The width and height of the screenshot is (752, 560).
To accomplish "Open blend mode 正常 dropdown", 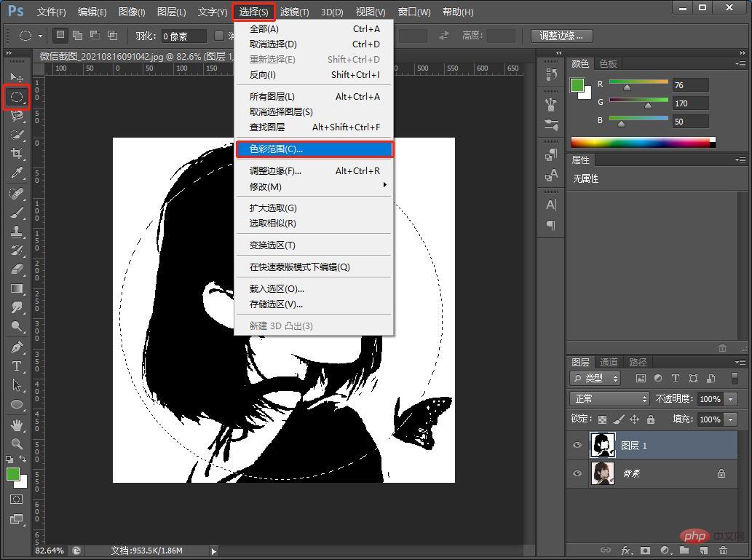I will point(609,399).
